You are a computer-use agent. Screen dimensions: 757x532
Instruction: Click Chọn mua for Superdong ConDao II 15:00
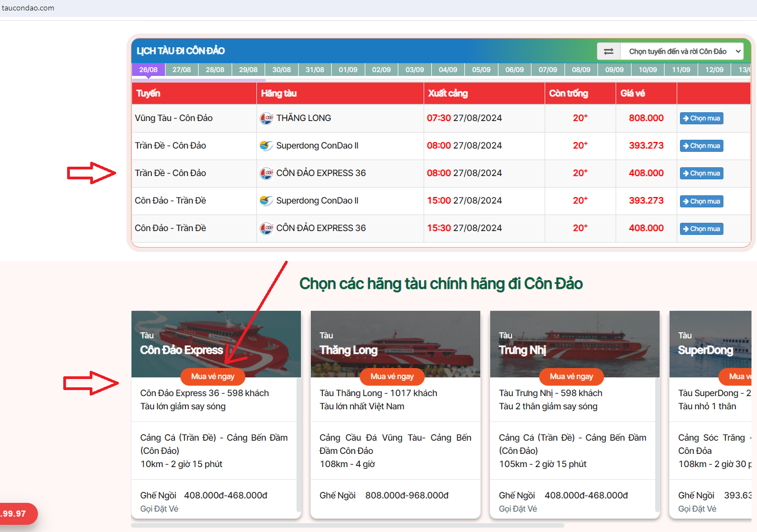click(x=701, y=201)
